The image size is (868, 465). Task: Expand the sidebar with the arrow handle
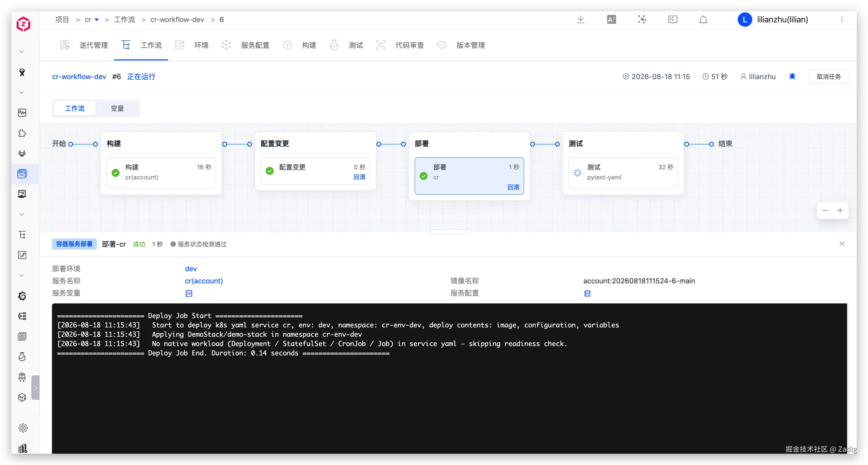tap(35, 387)
